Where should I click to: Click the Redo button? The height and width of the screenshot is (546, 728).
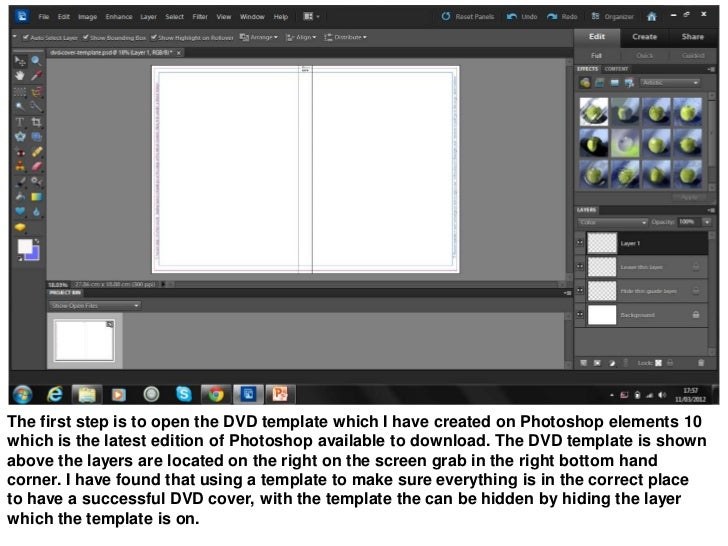(x=562, y=17)
